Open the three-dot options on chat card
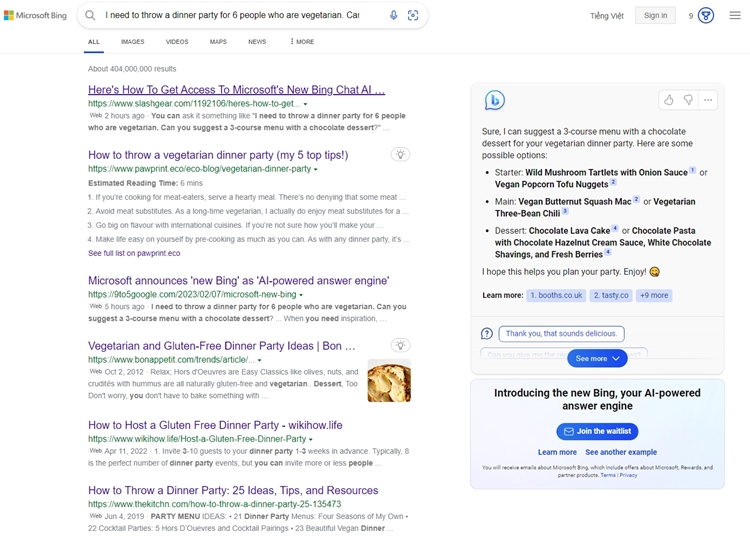This screenshot has height=536, width=750. pos(708,100)
